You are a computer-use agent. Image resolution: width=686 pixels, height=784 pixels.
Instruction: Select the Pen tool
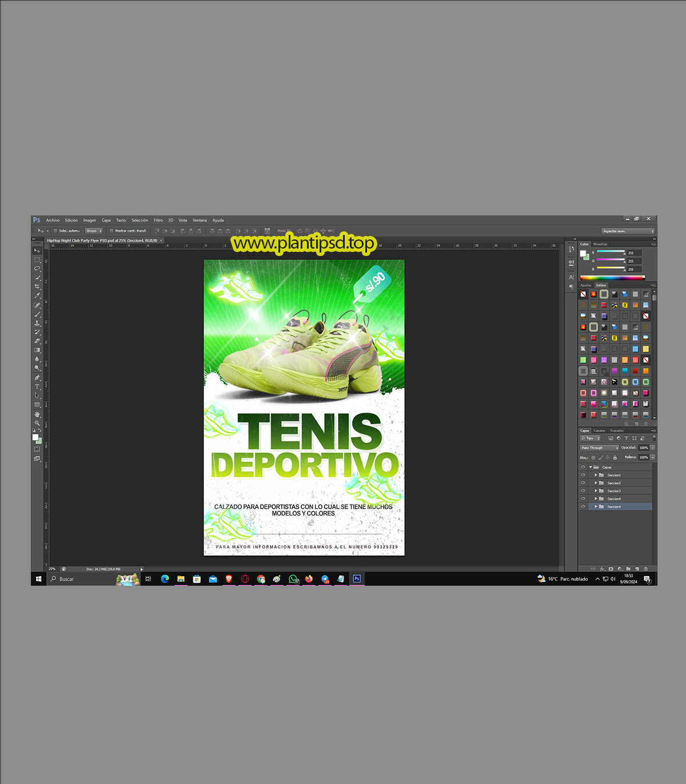37,378
